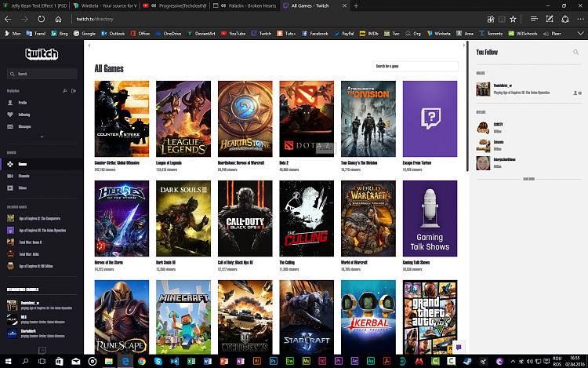Click the purple chat bubble icon at bottom right
Viewport: 588px width, 368px height.
pos(459,348)
